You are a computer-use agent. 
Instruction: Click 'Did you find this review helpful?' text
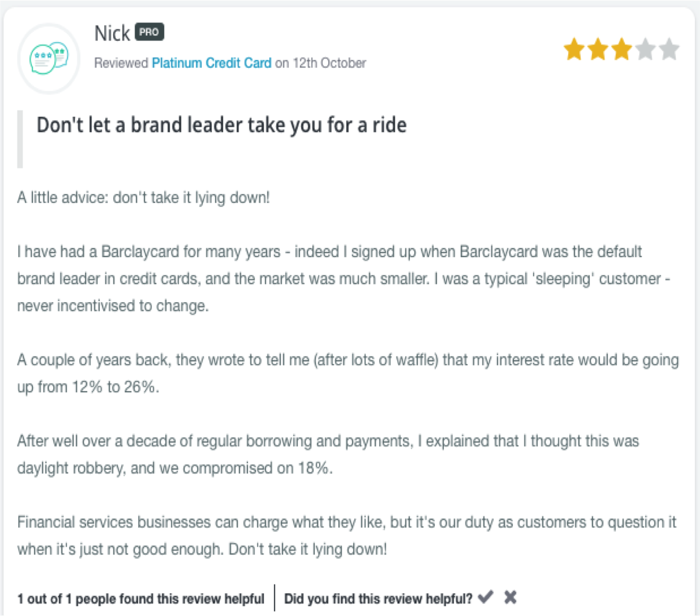coord(378,599)
